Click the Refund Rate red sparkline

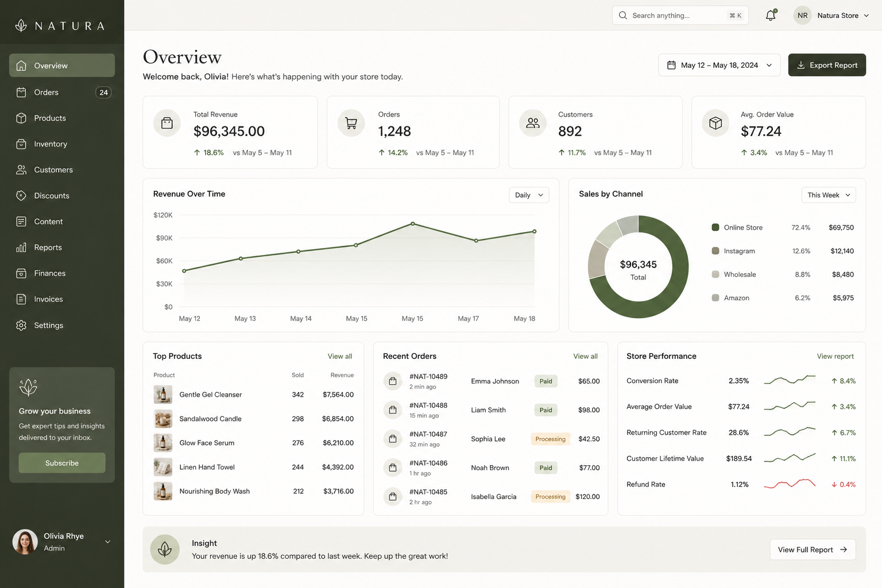tap(790, 483)
